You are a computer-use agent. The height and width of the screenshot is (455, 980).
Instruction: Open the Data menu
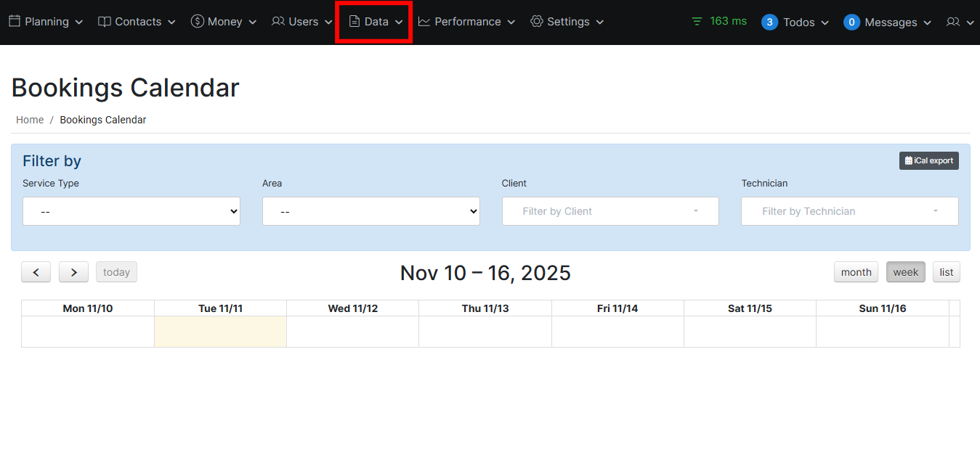pos(376,22)
